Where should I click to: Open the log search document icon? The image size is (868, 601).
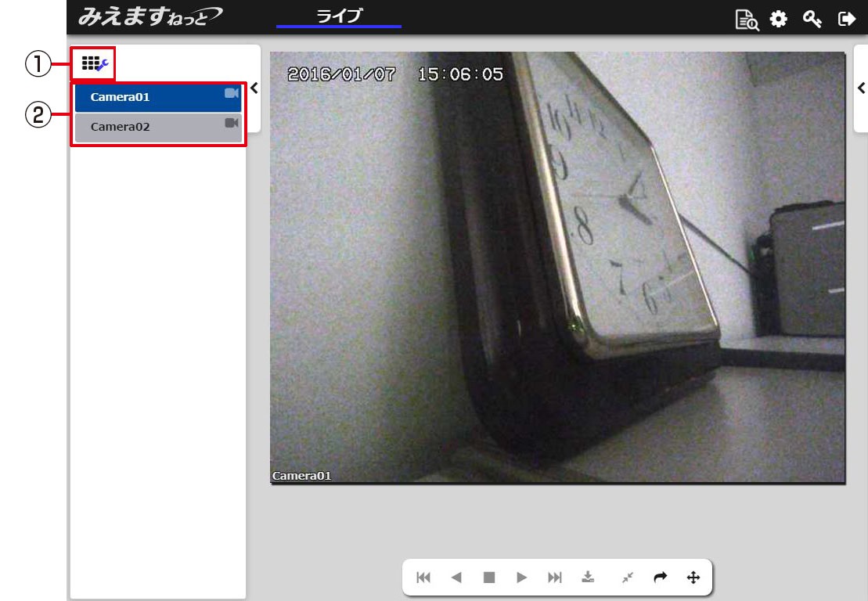(747, 20)
